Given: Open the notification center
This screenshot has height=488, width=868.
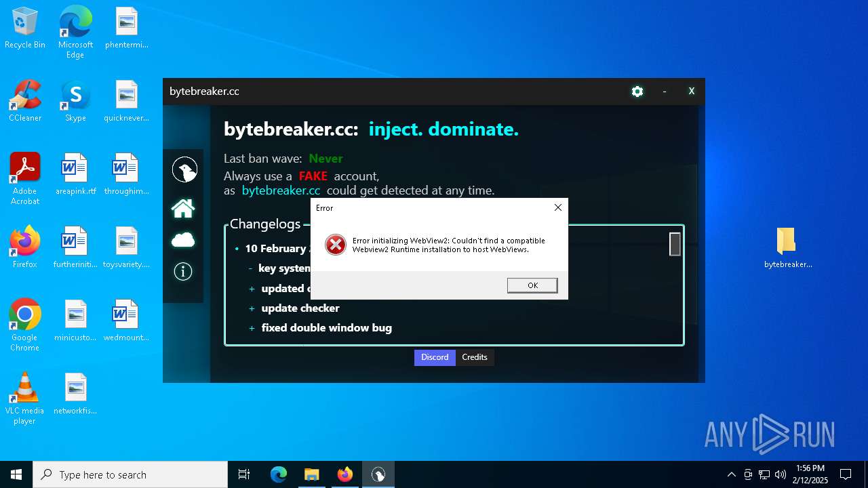Looking at the screenshot, I should [x=846, y=474].
